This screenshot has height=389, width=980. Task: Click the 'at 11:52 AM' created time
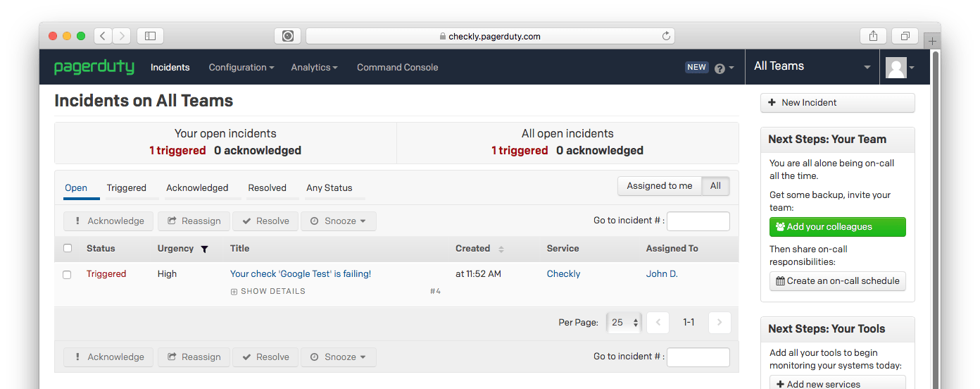478,274
